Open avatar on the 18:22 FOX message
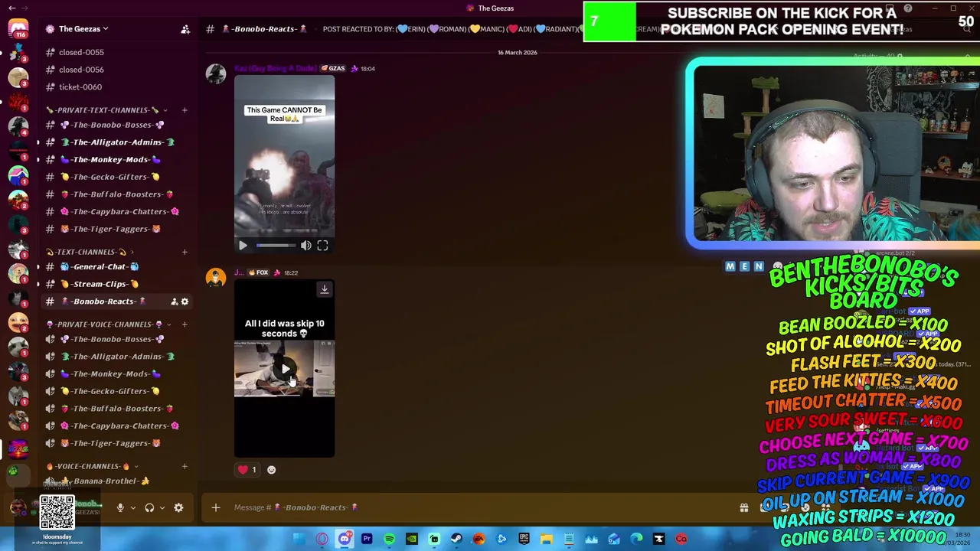The image size is (980, 551). [216, 278]
